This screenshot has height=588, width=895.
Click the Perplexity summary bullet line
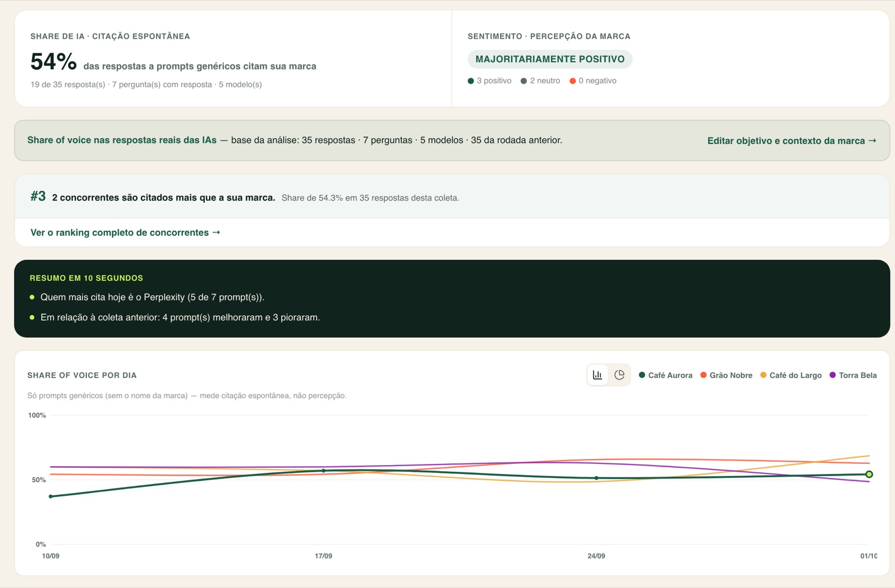pyautogui.click(x=152, y=297)
